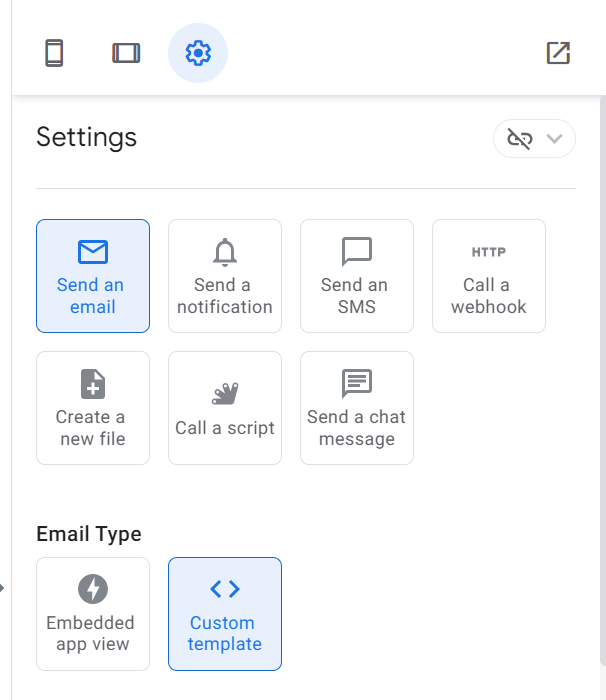Select Send an SMS action

pos(357,276)
